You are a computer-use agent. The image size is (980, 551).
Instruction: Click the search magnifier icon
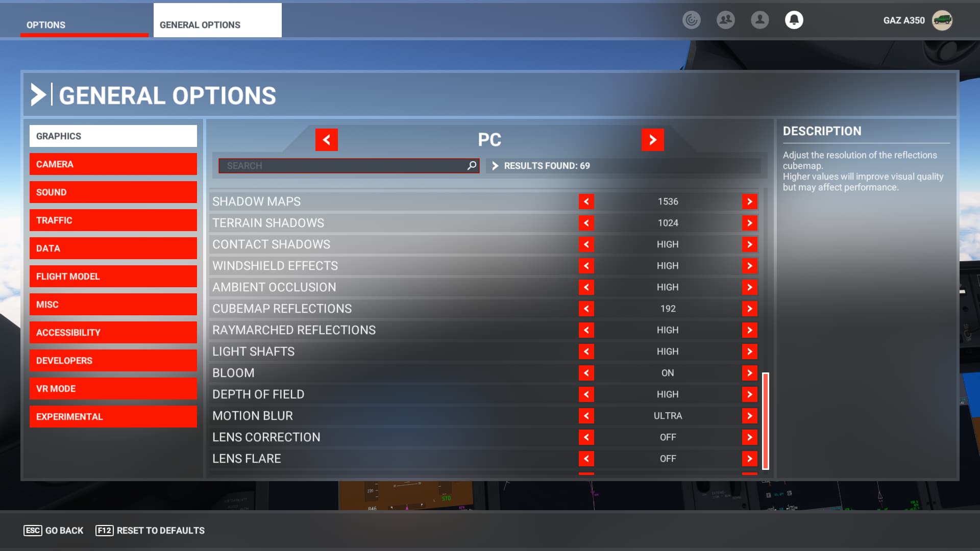click(472, 165)
